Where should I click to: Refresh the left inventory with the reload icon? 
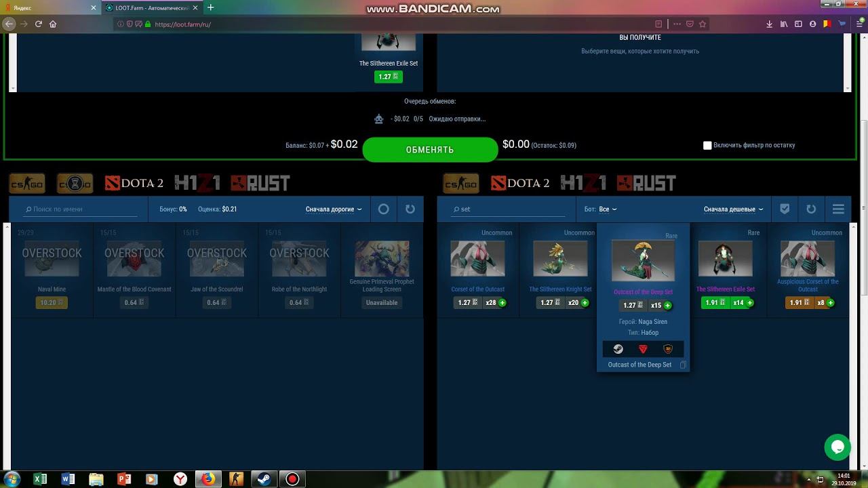point(410,209)
